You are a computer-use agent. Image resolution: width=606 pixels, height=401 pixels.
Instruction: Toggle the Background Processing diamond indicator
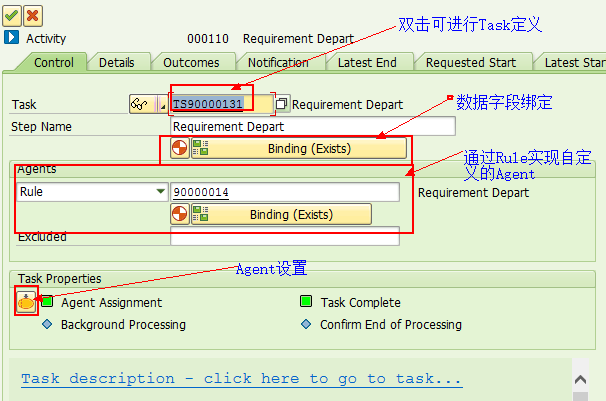click(47, 324)
